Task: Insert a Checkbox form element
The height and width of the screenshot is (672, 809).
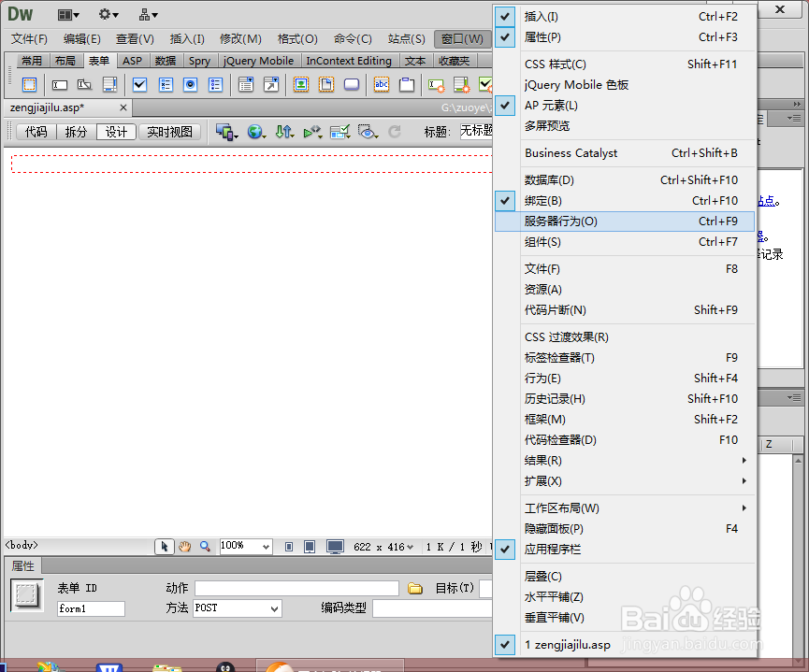Action: 139,84
